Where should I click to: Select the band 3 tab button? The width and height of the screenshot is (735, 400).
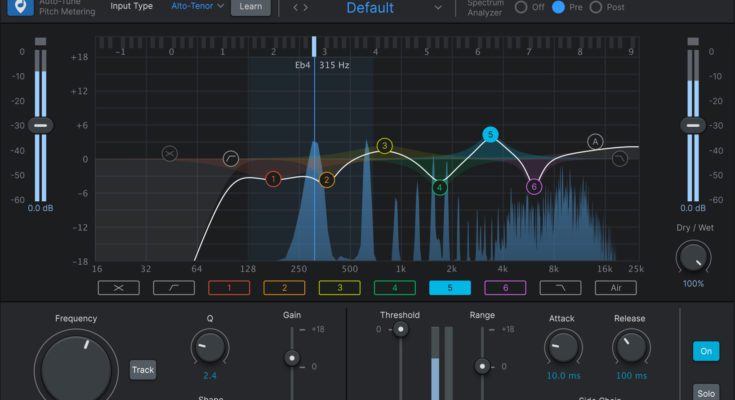point(339,288)
